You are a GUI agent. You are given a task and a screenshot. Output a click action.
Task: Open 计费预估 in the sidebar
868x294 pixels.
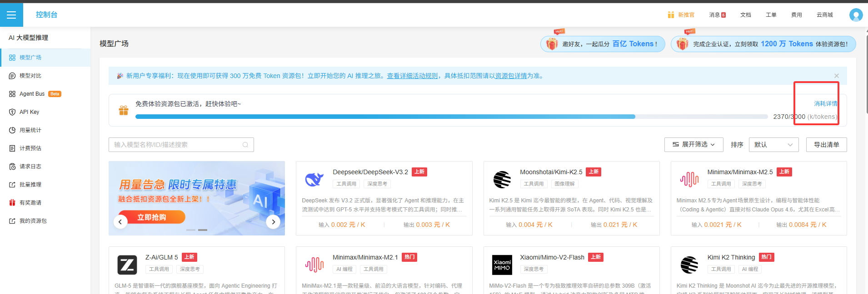[45, 148]
